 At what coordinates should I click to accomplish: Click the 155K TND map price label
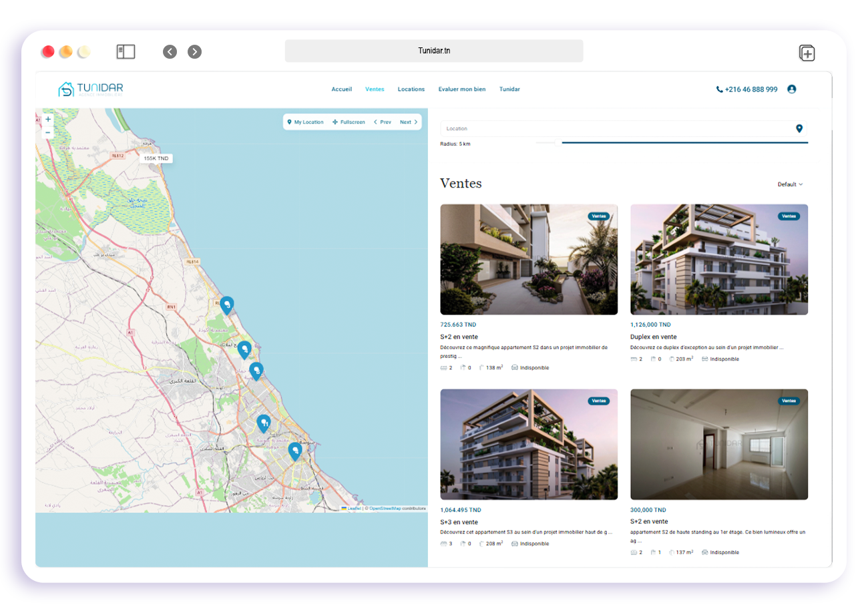(x=156, y=158)
